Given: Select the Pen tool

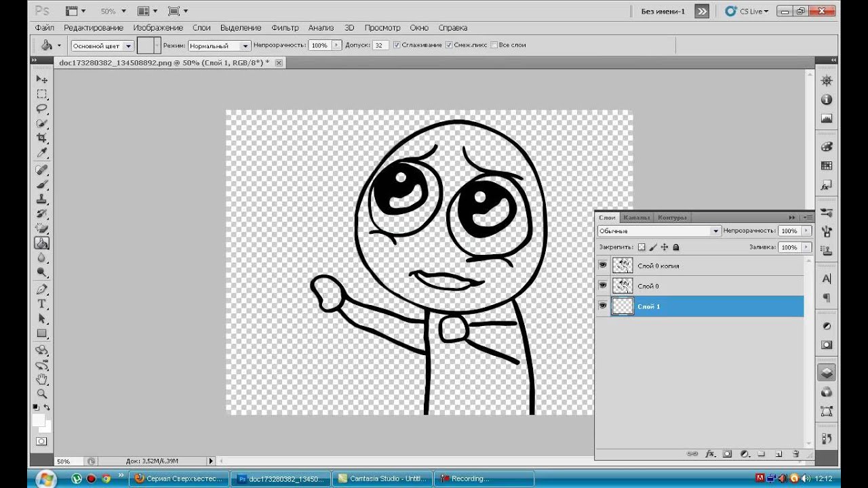Looking at the screenshot, I should pos(42,289).
